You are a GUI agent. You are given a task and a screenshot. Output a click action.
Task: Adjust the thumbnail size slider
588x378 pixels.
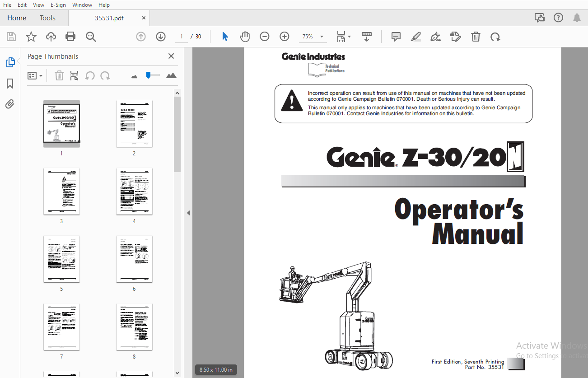(x=152, y=75)
